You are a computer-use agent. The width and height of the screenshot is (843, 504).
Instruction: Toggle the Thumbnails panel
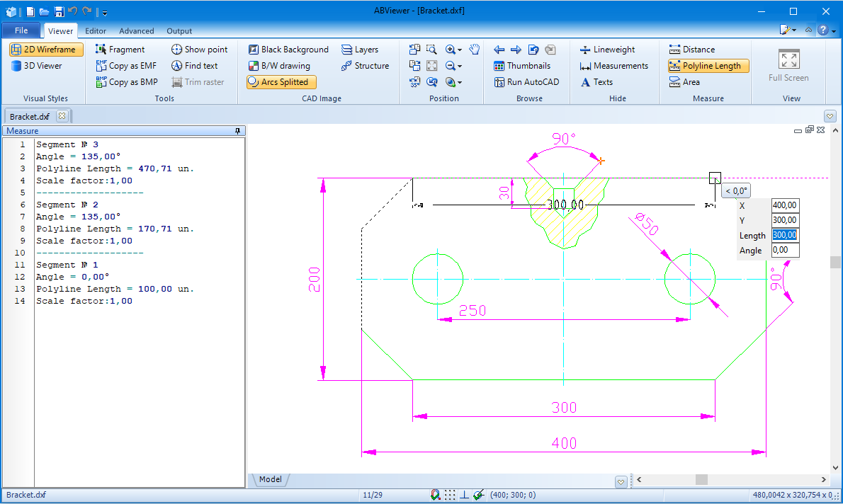point(522,66)
